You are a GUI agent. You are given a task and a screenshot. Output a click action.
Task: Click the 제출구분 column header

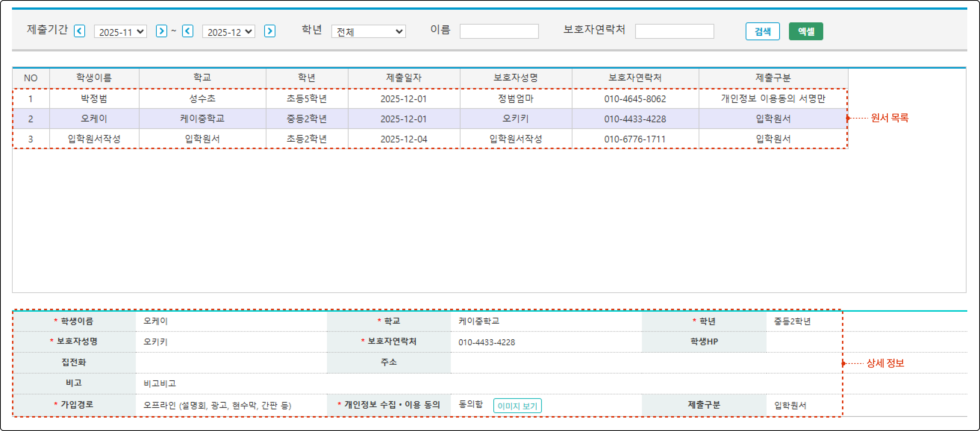point(773,78)
